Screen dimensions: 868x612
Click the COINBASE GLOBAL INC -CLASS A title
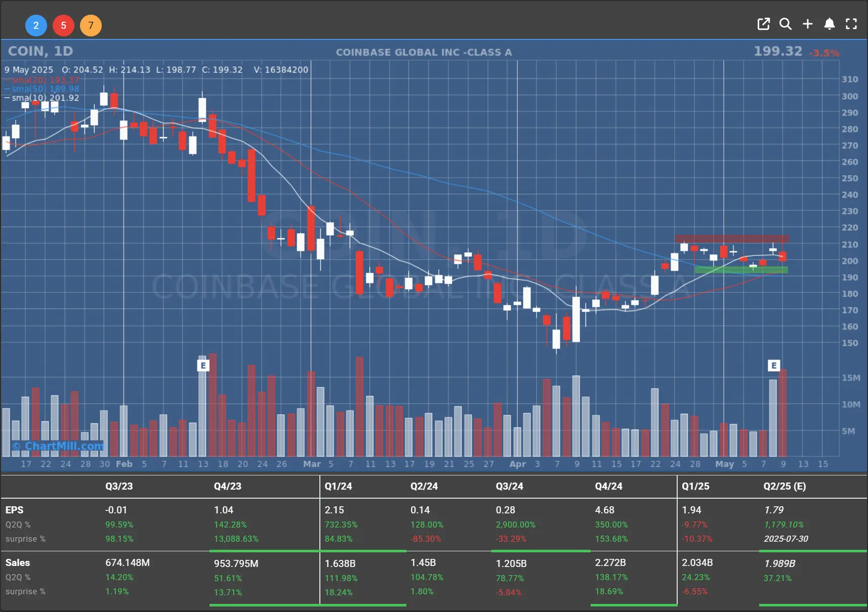(x=424, y=52)
